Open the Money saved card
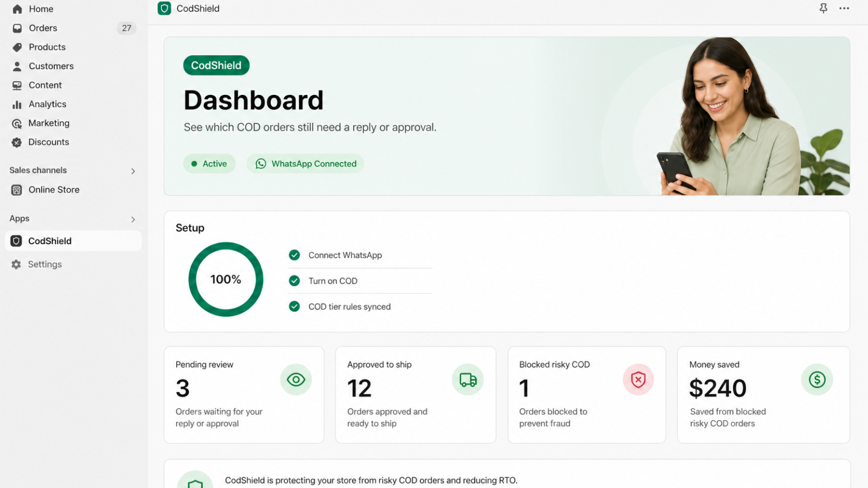This screenshot has width=868, height=488. (764, 395)
